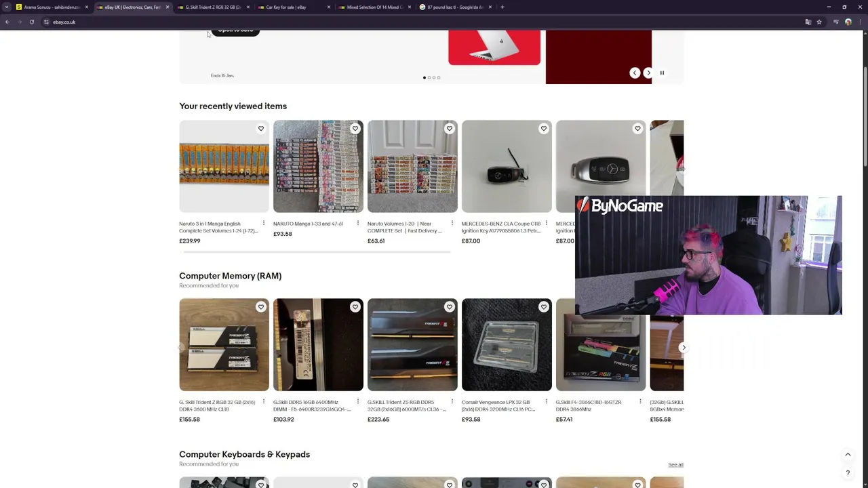Translate this page icon

point(808,22)
